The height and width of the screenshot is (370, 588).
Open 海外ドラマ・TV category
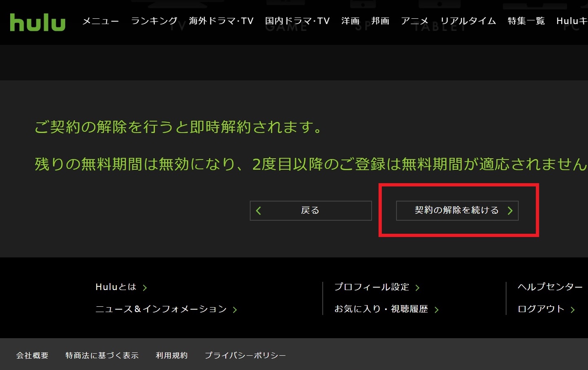point(221,21)
